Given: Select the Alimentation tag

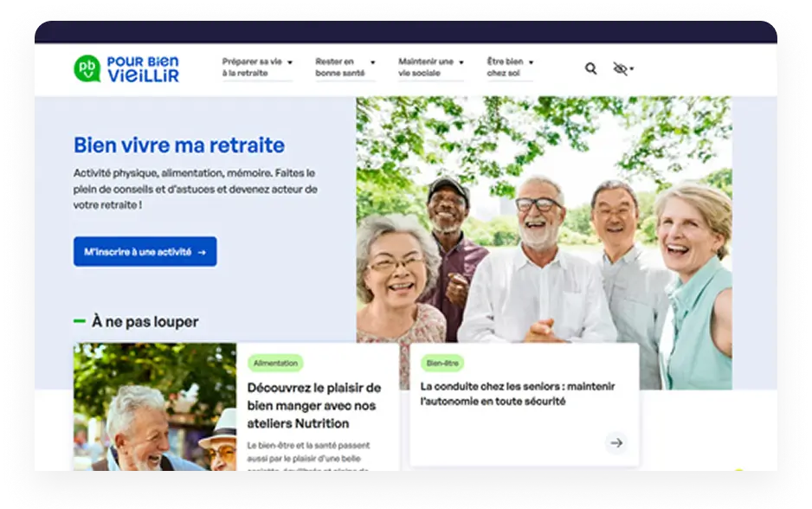Looking at the screenshot, I should pos(275,363).
